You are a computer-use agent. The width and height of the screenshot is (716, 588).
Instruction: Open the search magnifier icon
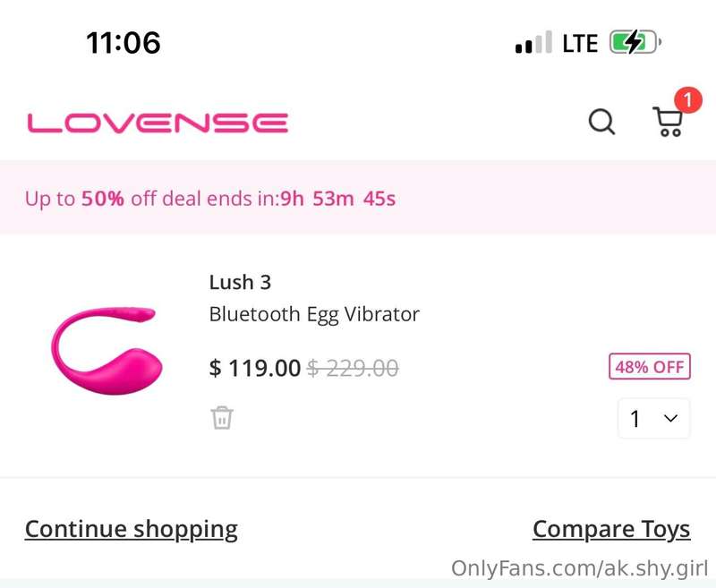click(601, 122)
